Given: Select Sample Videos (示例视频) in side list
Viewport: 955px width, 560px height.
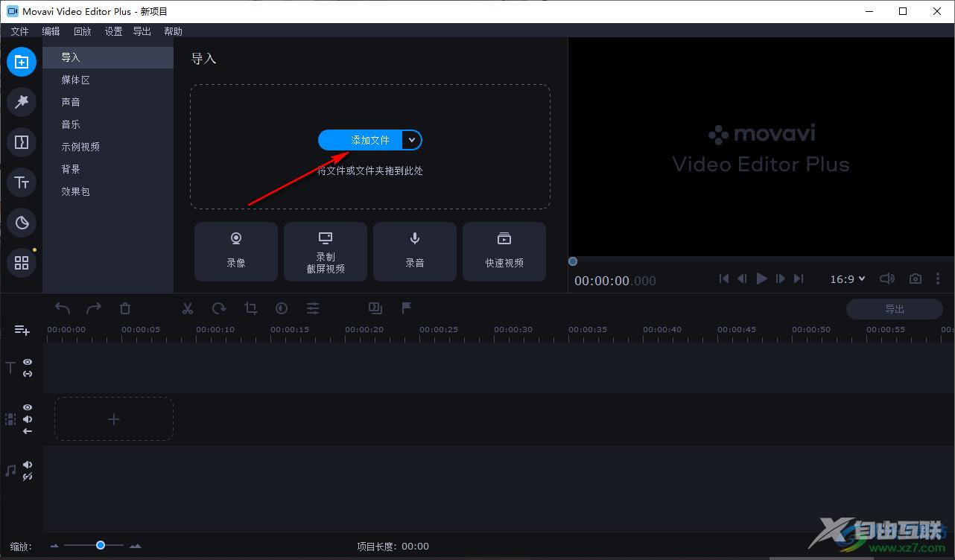Looking at the screenshot, I should (108, 147).
